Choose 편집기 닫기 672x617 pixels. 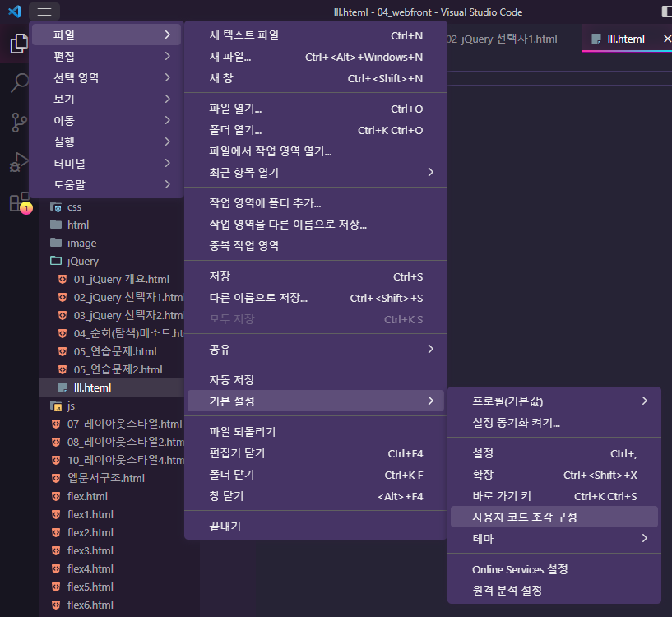(x=316, y=453)
